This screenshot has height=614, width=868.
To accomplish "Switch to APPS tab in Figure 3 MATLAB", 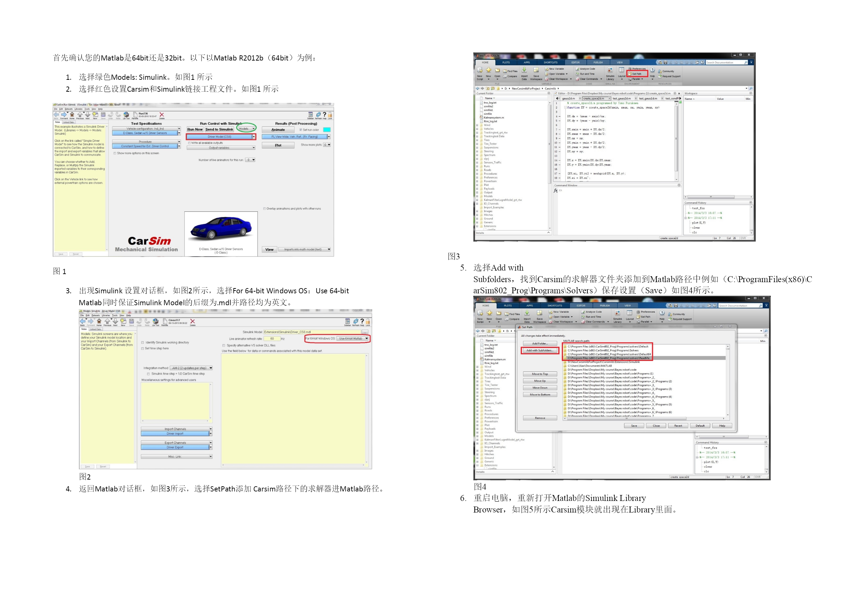I will [527, 62].
